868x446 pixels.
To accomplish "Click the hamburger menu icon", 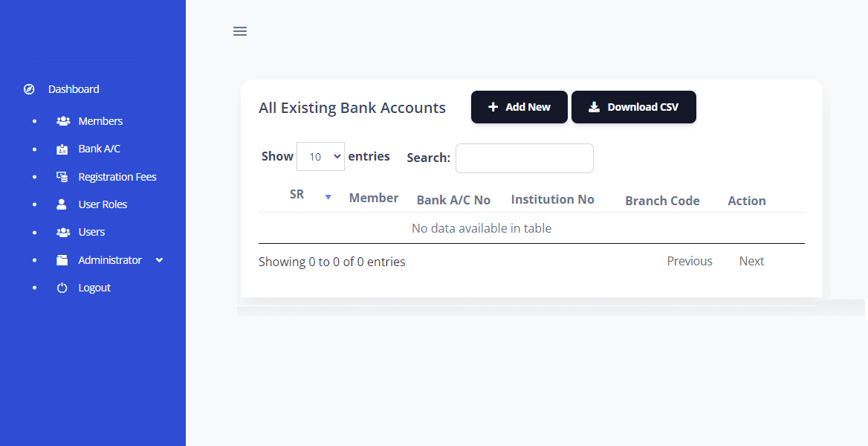I will pos(240,31).
